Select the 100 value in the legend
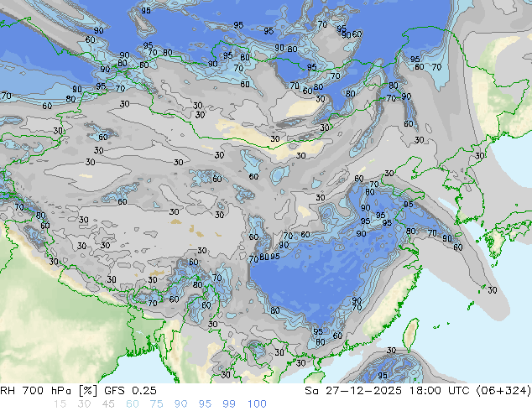This screenshot has height=411, width=532. pyautogui.click(x=257, y=404)
